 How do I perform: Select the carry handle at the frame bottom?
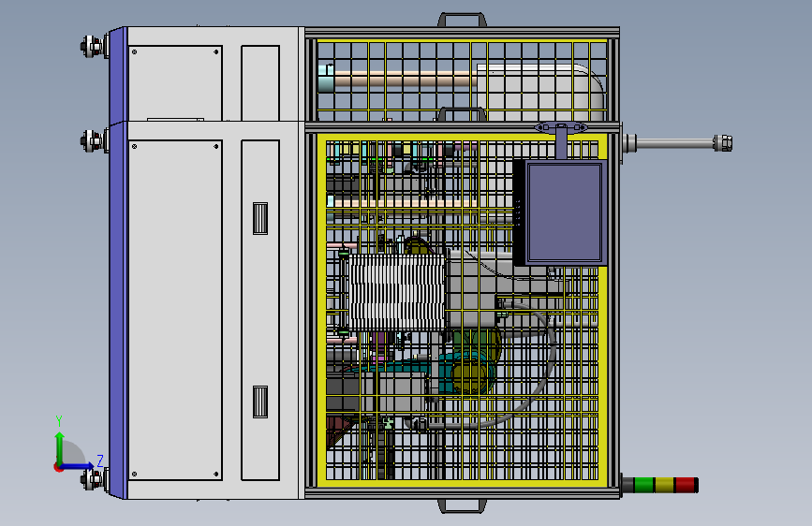[x=462, y=505]
